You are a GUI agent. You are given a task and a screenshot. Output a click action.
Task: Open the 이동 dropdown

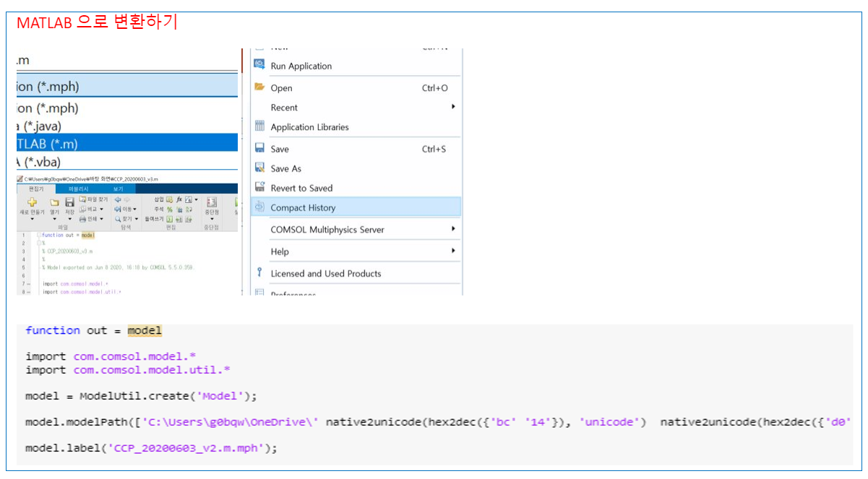pyautogui.click(x=126, y=209)
